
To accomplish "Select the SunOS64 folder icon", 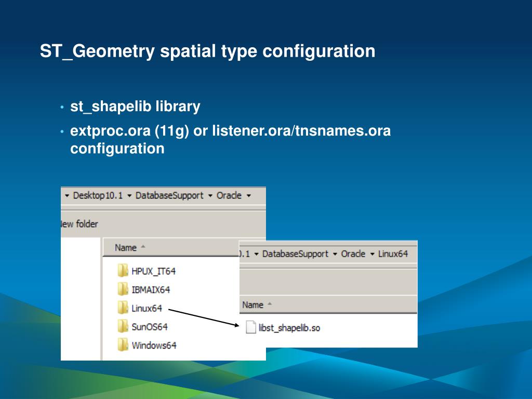I will (123, 326).
